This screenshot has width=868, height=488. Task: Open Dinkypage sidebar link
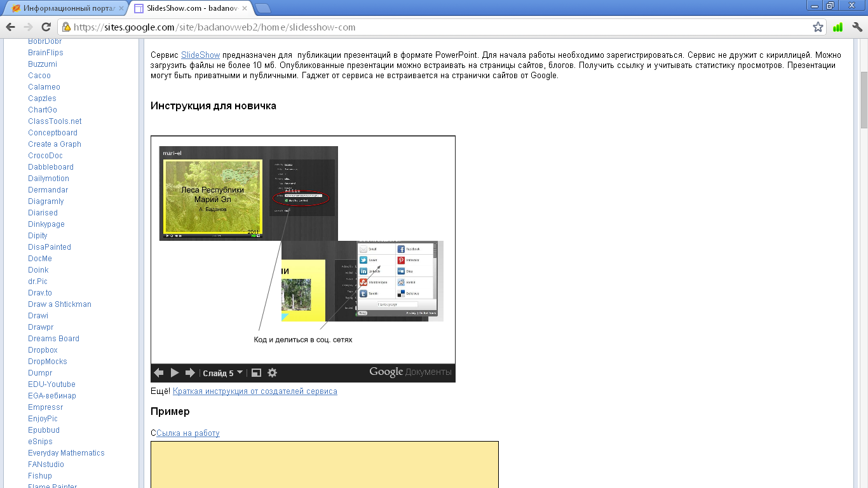(46, 224)
